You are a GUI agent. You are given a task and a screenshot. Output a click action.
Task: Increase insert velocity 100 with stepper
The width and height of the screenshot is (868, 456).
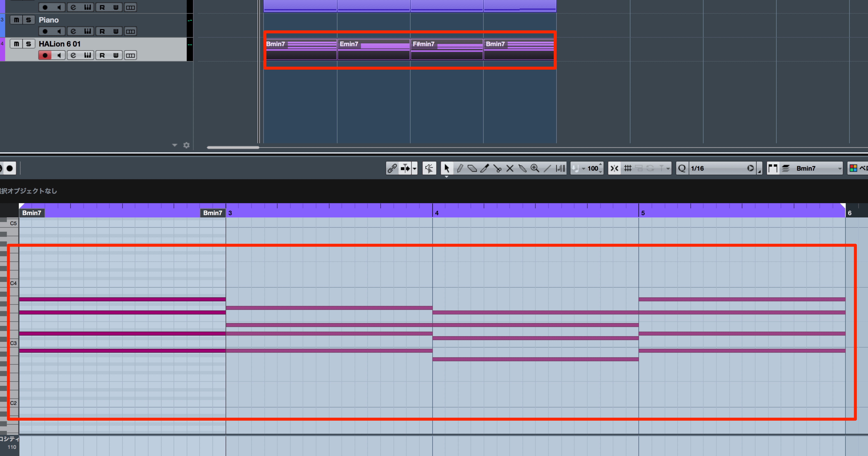tap(600, 165)
